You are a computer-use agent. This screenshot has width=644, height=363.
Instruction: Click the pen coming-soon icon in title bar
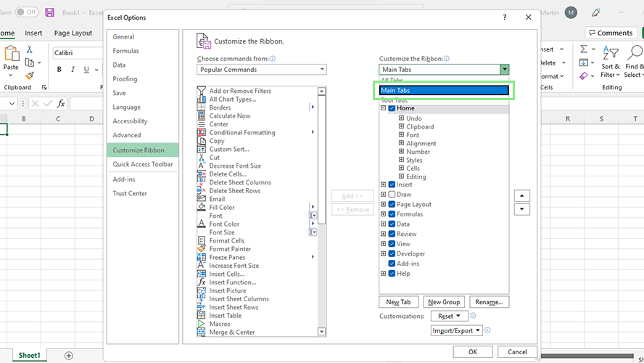point(596,13)
